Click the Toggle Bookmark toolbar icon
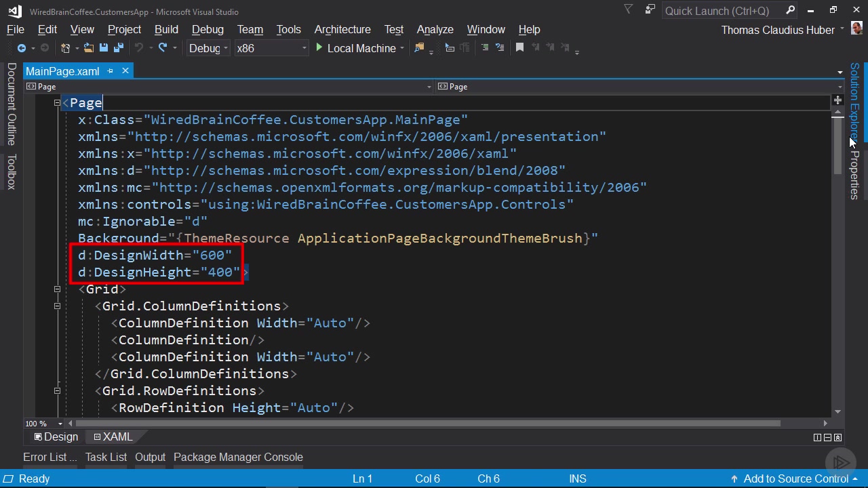The width and height of the screenshot is (868, 488). pyautogui.click(x=519, y=47)
